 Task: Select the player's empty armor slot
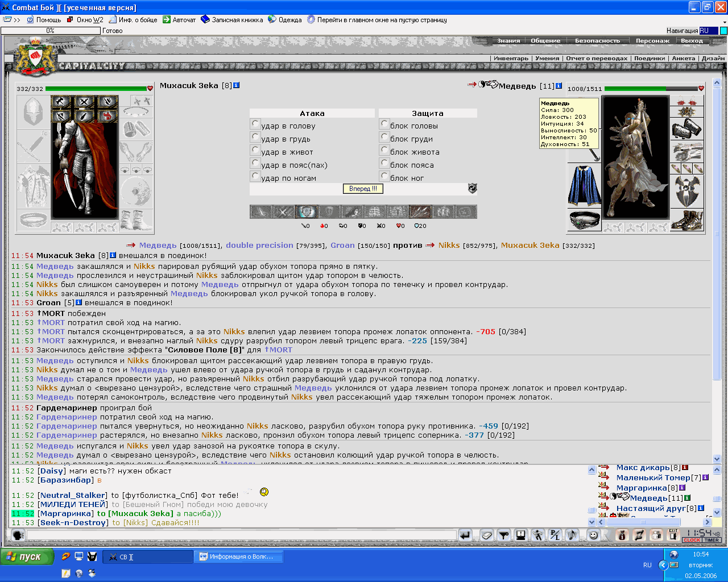pos(33,186)
